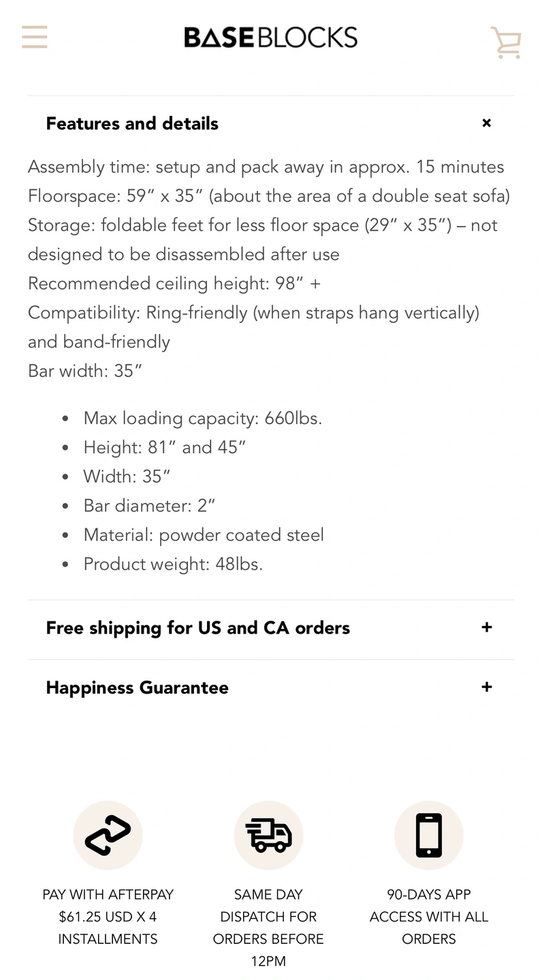Select Same day dispatch caption

click(268, 928)
